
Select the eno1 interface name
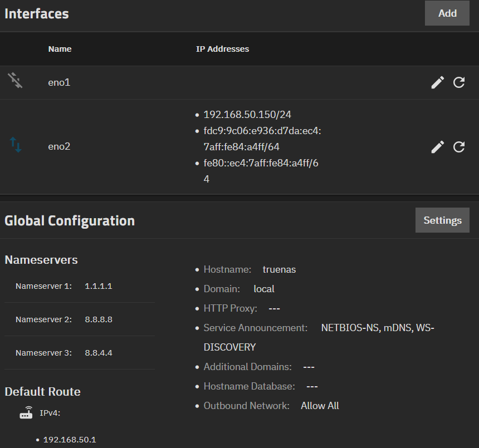[59, 83]
